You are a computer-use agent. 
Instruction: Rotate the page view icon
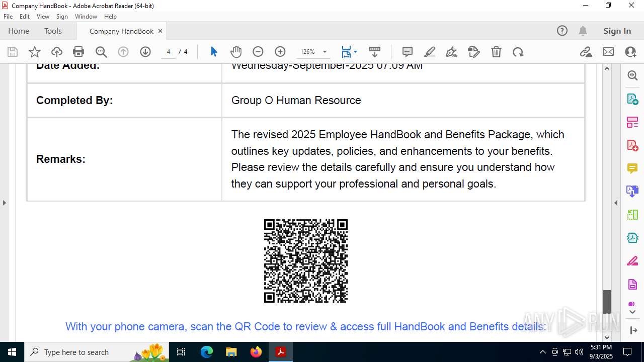click(x=518, y=52)
